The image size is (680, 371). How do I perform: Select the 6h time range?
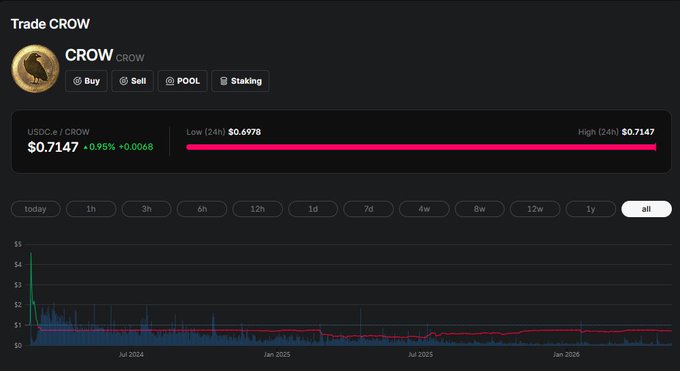tap(202, 209)
